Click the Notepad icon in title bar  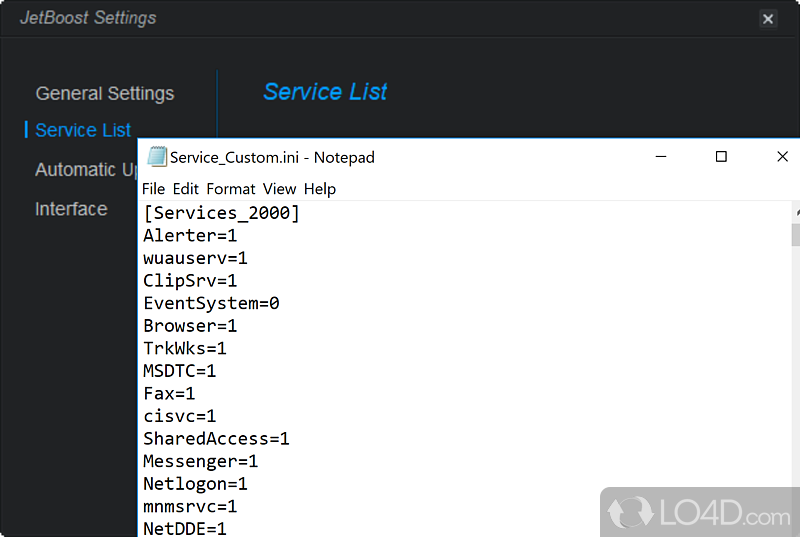click(156, 156)
